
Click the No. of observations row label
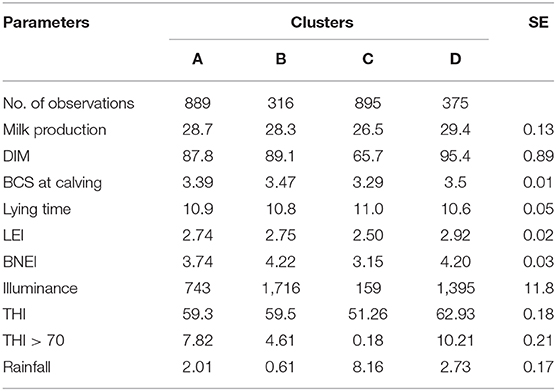coord(69,104)
